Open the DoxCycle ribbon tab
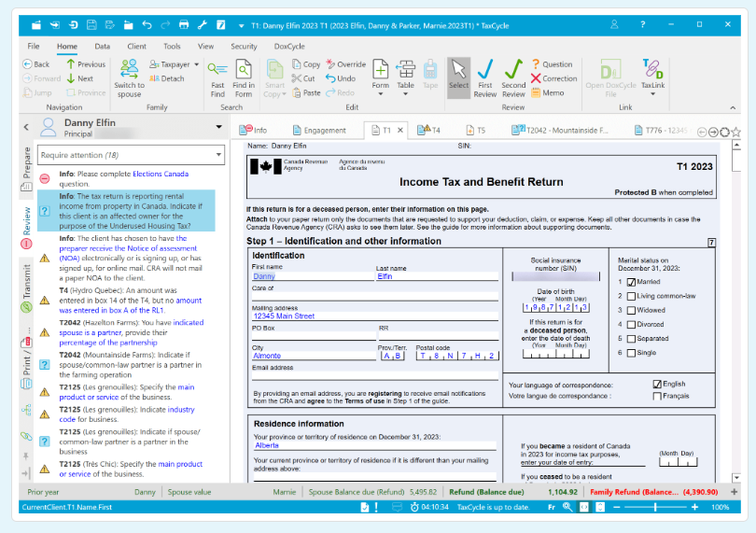The width and height of the screenshot is (756, 533). [289, 47]
